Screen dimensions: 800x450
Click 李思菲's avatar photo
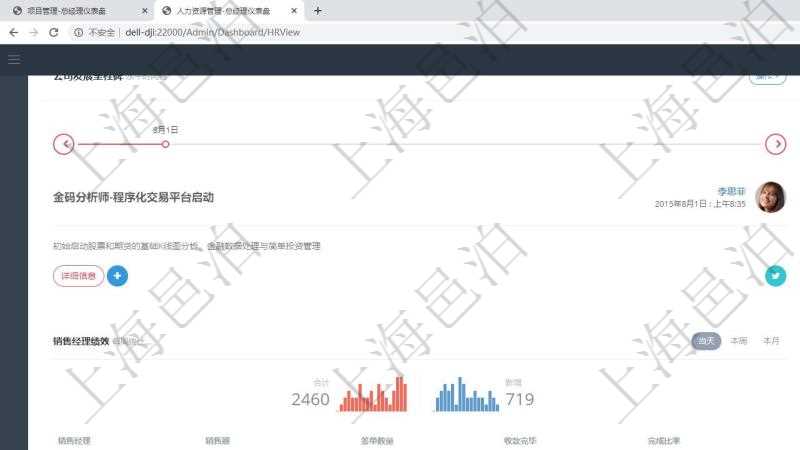click(x=770, y=197)
